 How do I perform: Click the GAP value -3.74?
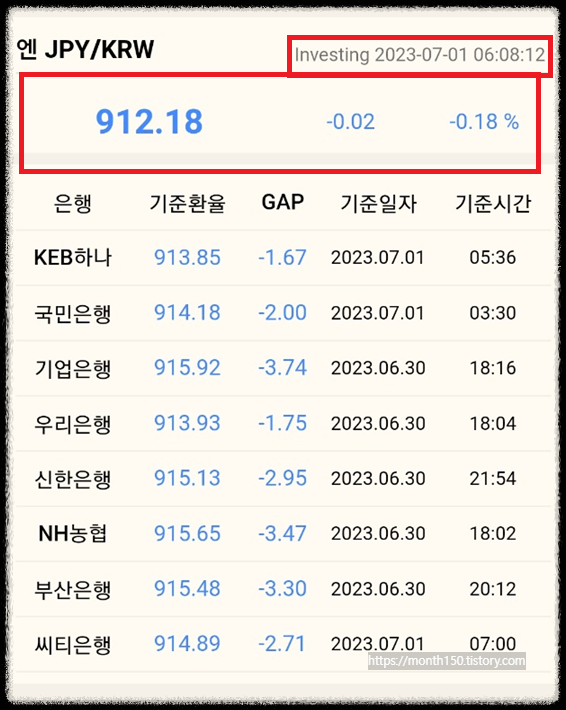click(283, 368)
